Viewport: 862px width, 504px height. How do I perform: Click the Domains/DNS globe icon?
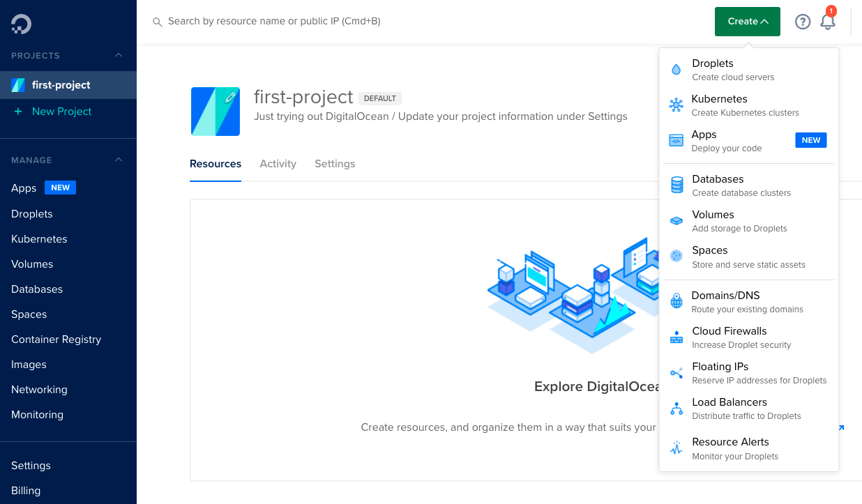pyautogui.click(x=676, y=301)
